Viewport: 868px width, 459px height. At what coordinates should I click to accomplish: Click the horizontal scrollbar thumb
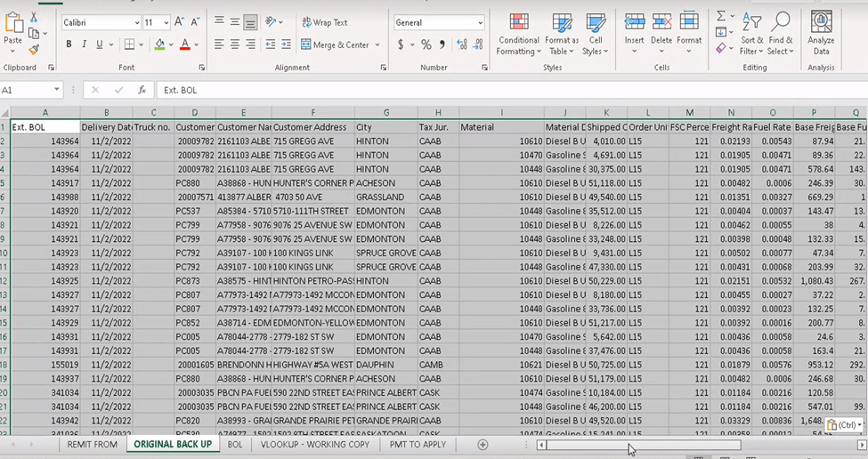tap(644, 445)
